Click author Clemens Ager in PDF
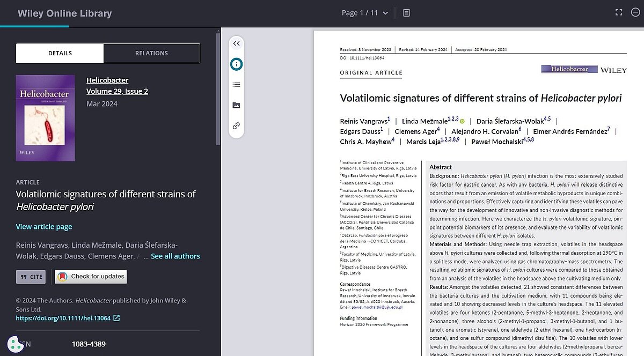The width and height of the screenshot is (644, 356). [415, 132]
